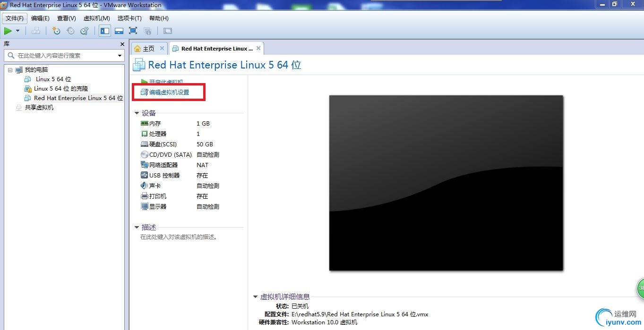Click the library search input field
This screenshot has width=644, height=330.
(x=60, y=55)
